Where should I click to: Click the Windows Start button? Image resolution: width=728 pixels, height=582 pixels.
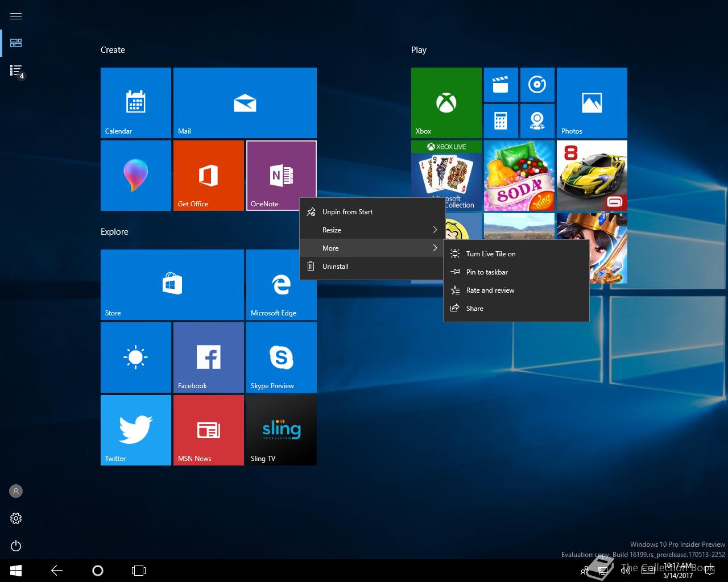tap(16, 571)
